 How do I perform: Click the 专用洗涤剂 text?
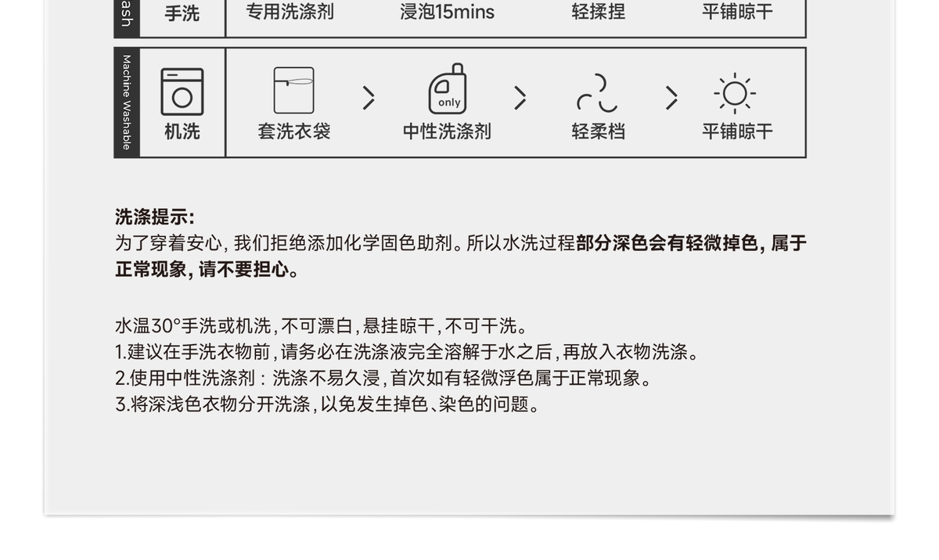[290, 12]
